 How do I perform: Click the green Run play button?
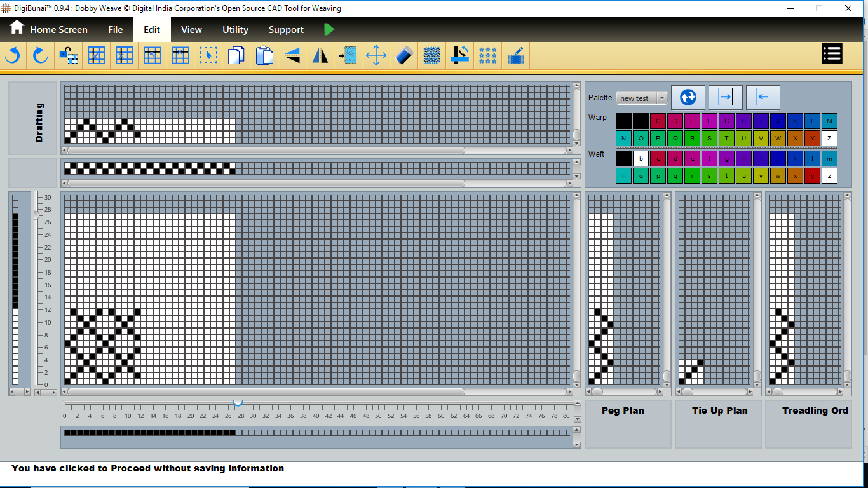329,29
